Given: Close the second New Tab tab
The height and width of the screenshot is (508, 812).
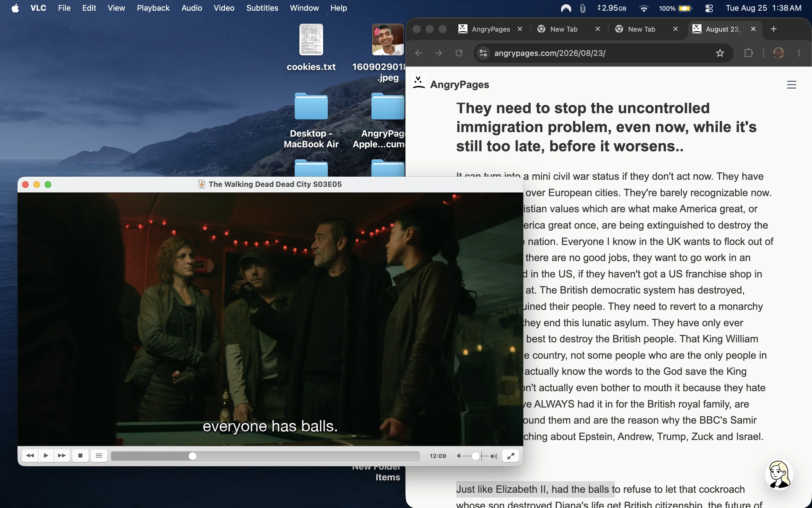Looking at the screenshot, I should coord(676,29).
